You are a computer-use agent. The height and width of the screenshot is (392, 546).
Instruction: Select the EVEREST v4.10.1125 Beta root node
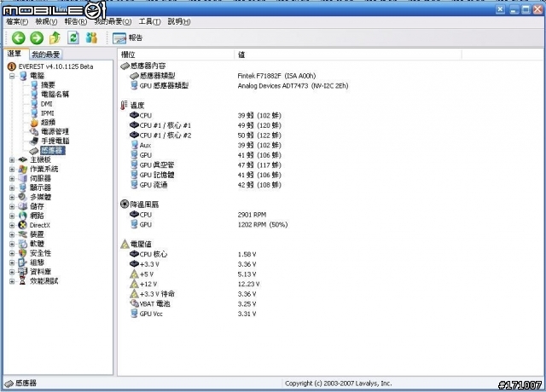click(x=55, y=66)
